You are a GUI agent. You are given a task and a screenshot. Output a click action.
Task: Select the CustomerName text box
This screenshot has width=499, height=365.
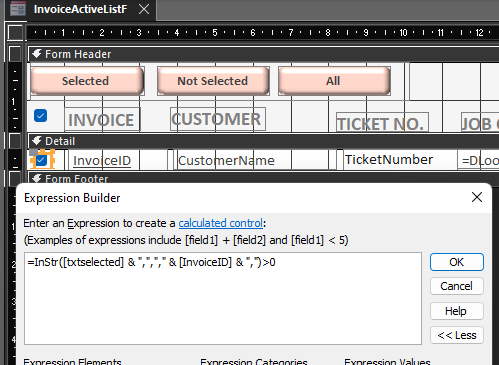pyautogui.click(x=255, y=160)
